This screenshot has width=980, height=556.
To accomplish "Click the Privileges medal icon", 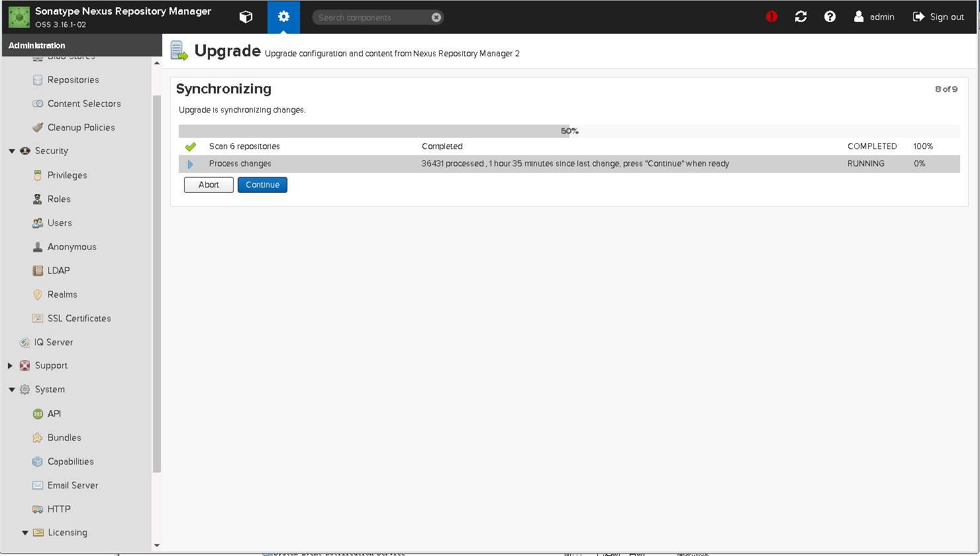I will point(38,175).
